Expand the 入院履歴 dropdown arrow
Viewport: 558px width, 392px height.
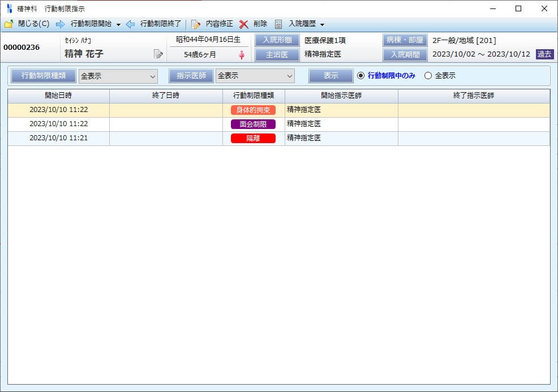click(x=322, y=24)
